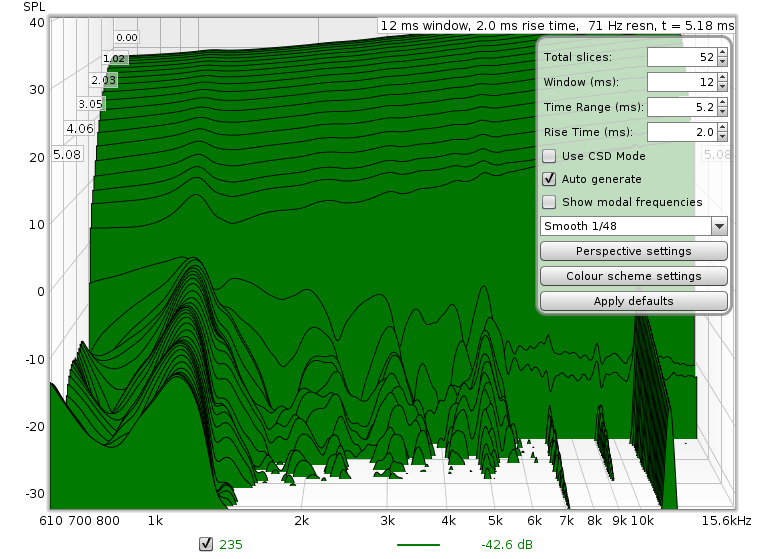Click the 2.03 time slice label

coord(103,80)
